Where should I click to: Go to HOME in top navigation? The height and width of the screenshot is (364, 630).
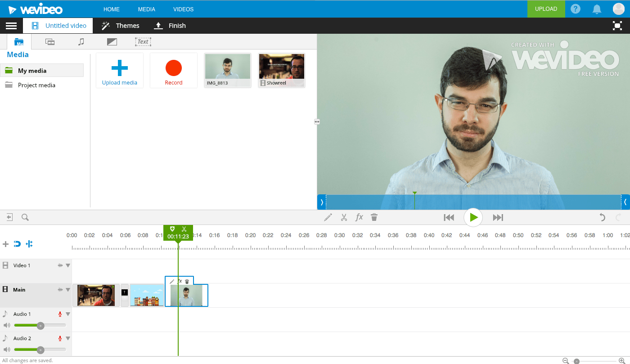point(112,9)
